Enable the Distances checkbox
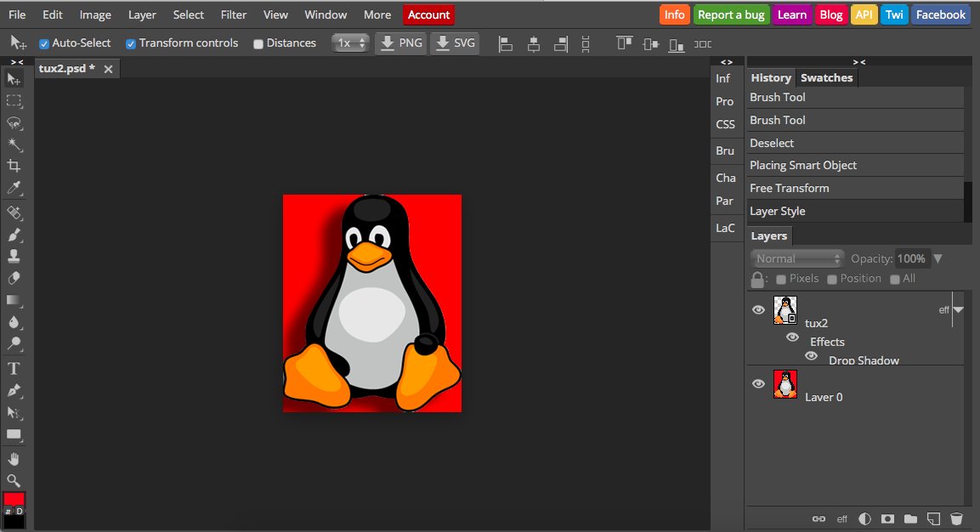The image size is (980, 532). coord(258,43)
